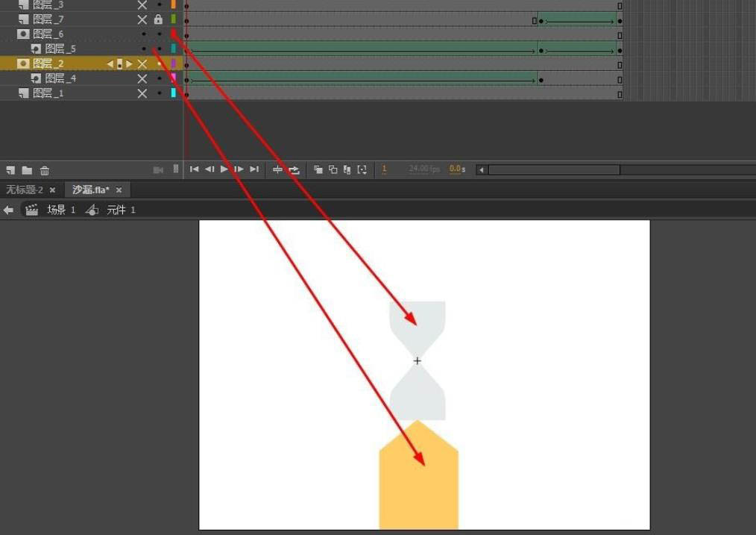Toggle edit multiple frames

point(347,169)
